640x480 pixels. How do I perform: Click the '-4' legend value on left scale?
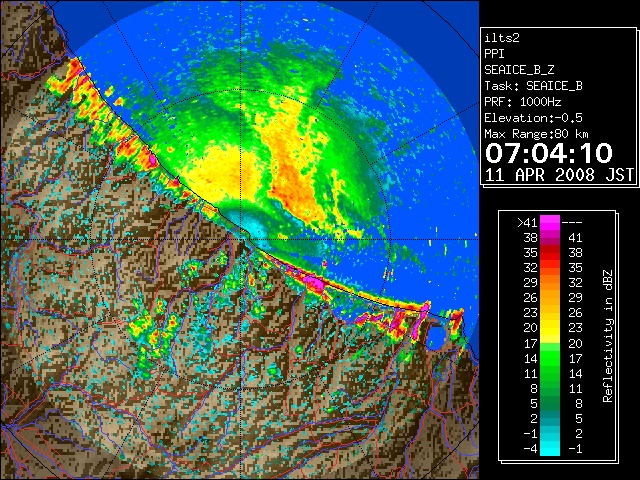coord(530,448)
